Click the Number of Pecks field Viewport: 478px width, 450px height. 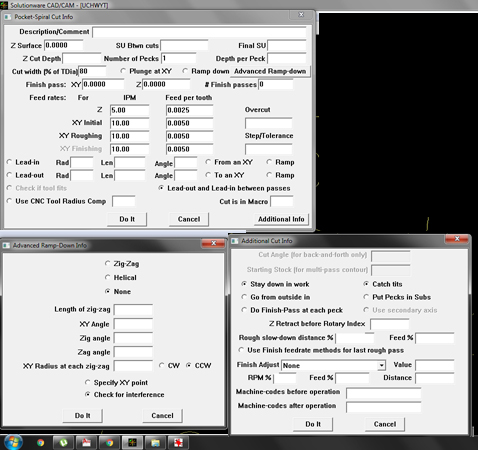tap(179, 58)
